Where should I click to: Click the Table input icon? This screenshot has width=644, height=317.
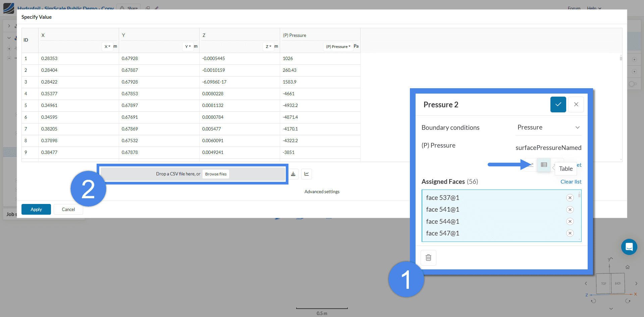pyautogui.click(x=544, y=165)
